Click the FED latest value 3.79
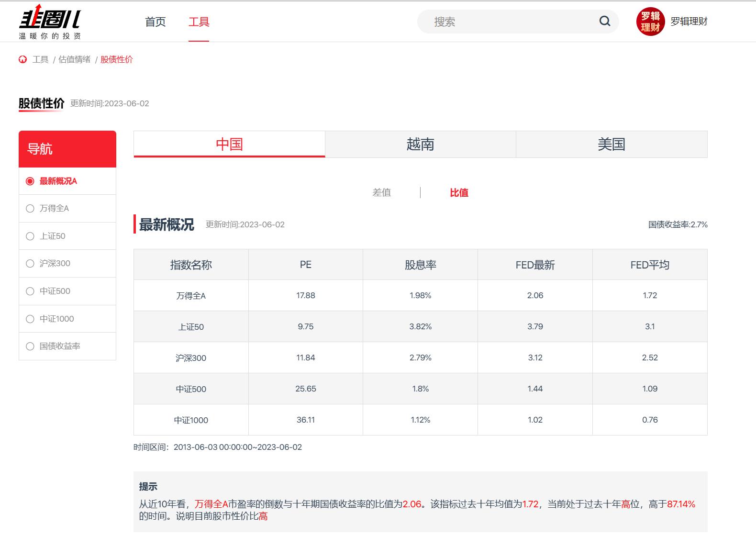756x536 pixels. [535, 326]
